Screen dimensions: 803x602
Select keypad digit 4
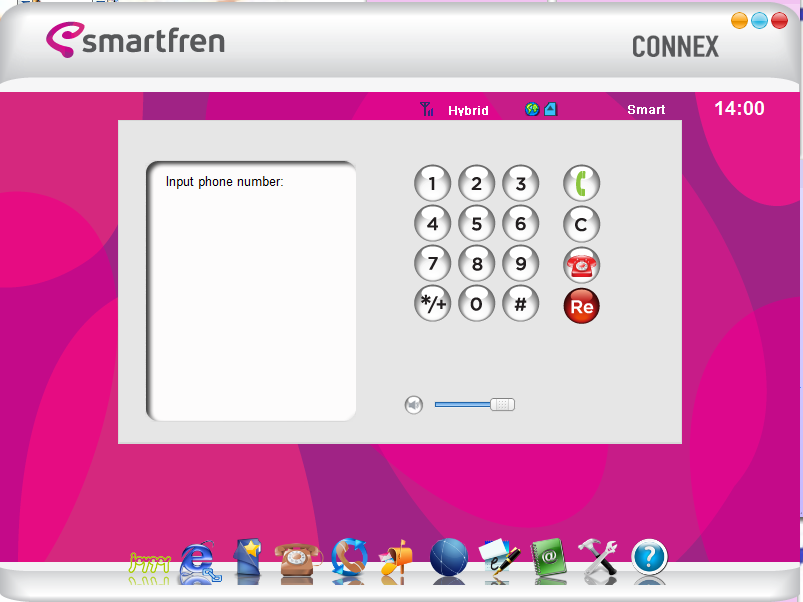[x=432, y=223]
